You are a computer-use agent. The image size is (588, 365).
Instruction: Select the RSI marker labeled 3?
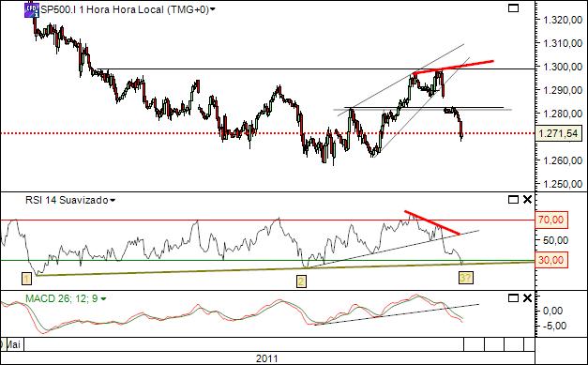pos(466,278)
